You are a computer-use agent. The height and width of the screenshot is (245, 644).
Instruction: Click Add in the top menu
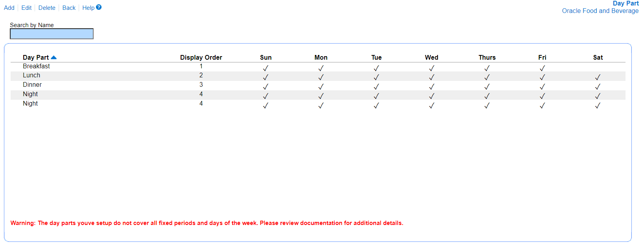pos(9,8)
